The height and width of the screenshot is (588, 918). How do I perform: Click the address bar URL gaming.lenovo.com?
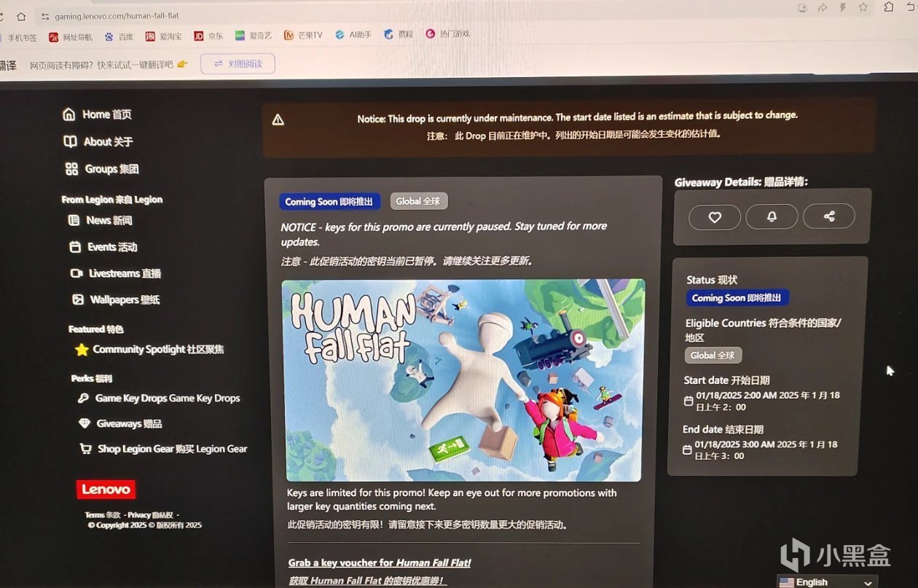[117, 15]
